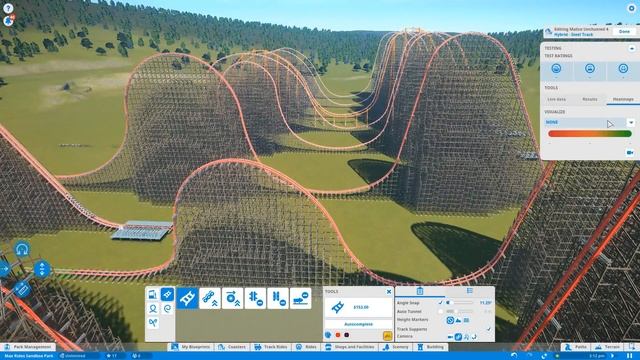
Task: Select the first Camera mode icon
Action: point(450,337)
